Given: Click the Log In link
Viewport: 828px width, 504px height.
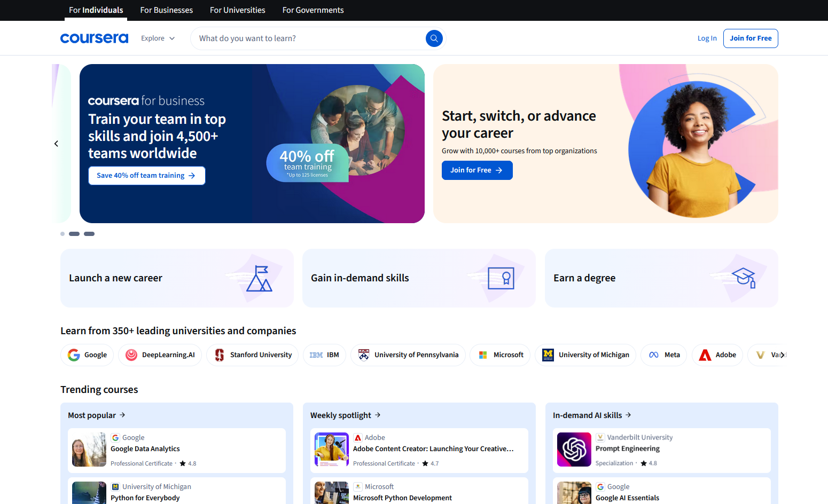Looking at the screenshot, I should pyautogui.click(x=707, y=38).
